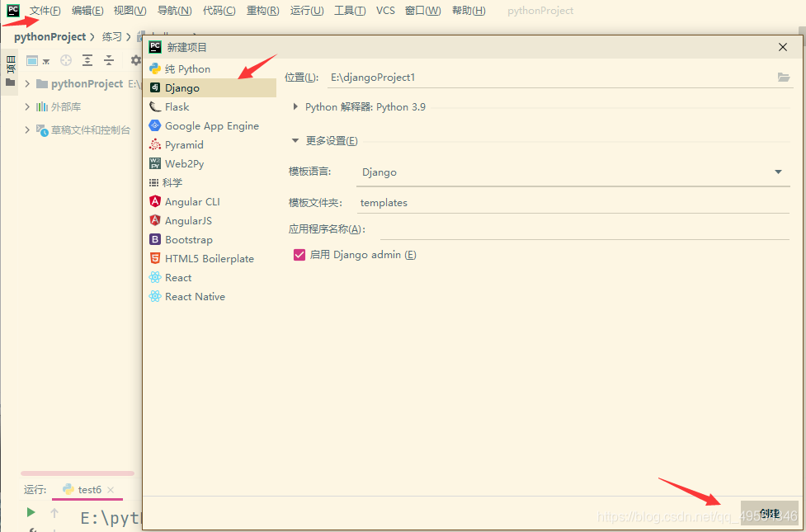Open the 代码(C) menu
Image resolution: width=806 pixels, height=532 pixels.
[219, 10]
